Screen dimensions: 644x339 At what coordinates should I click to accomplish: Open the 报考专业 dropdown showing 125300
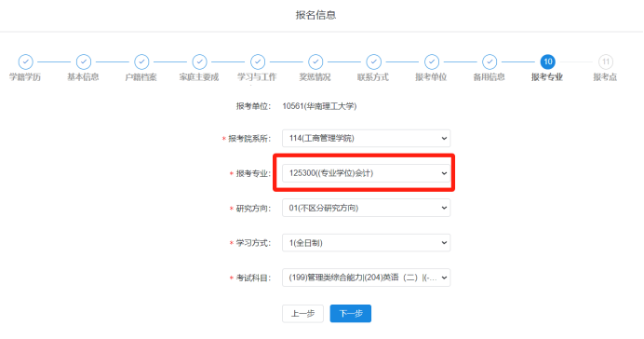pyautogui.click(x=366, y=173)
